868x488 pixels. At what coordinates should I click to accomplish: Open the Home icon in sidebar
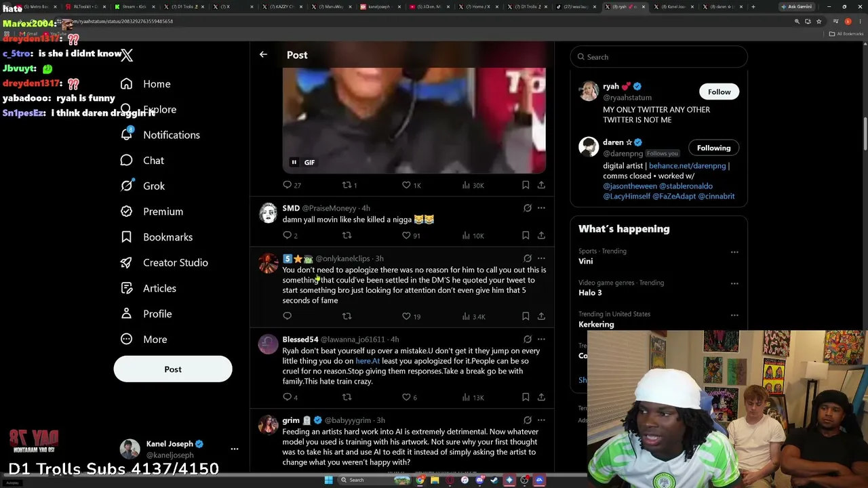126,84
